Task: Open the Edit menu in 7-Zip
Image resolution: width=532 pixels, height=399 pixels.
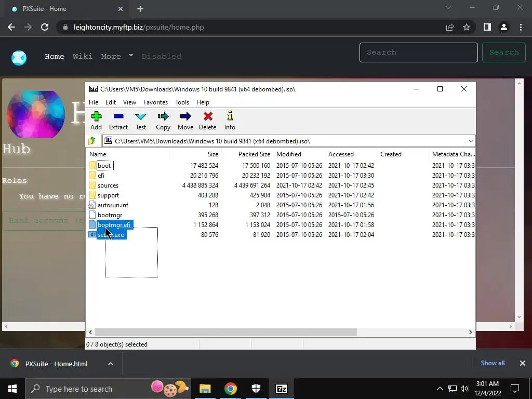Action: [x=111, y=102]
